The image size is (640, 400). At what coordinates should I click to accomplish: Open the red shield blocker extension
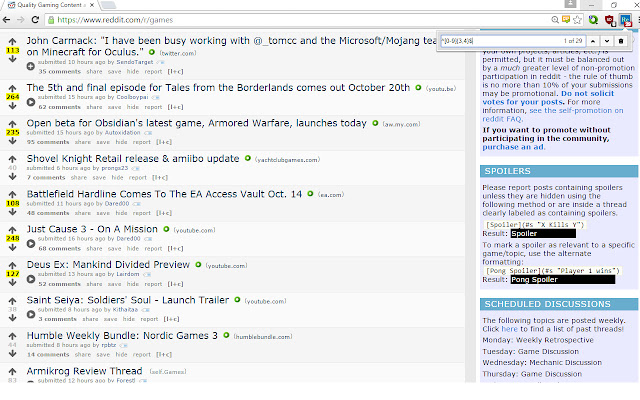(x=610, y=20)
